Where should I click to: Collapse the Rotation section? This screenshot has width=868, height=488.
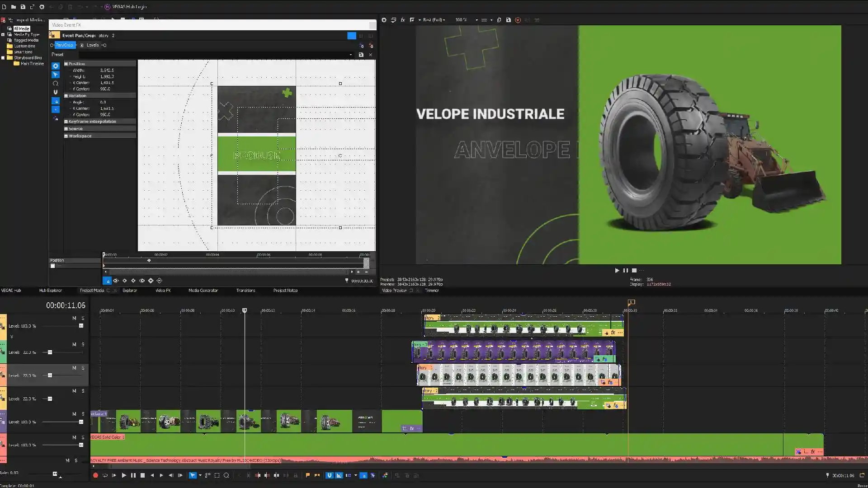point(66,96)
